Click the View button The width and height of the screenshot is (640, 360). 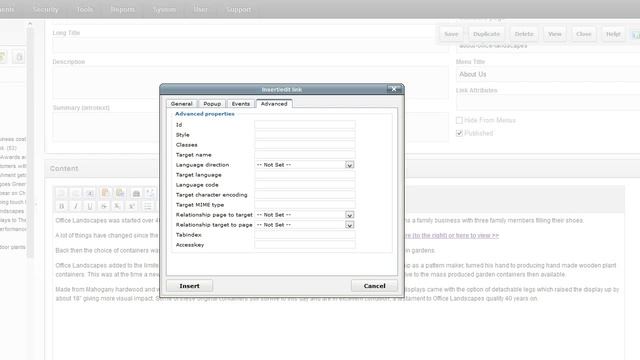(x=555, y=34)
